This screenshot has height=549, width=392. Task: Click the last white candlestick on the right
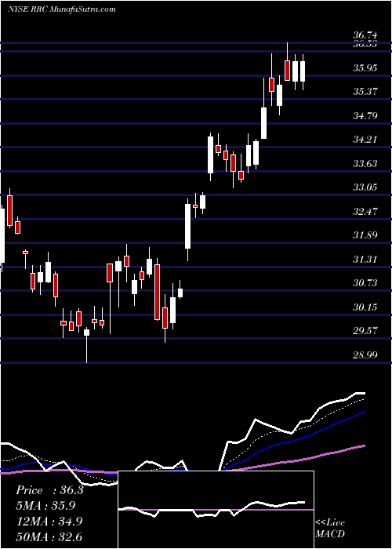pos(303,71)
